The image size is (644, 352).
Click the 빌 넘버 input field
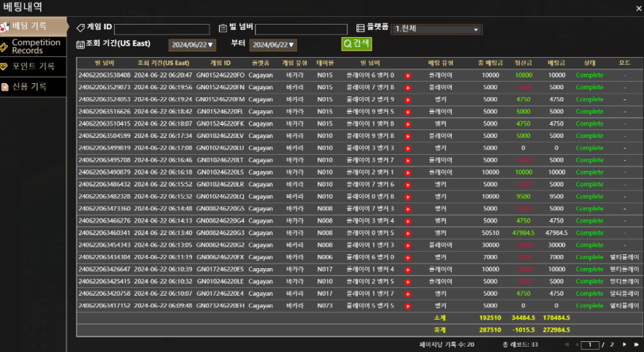point(301,29)
